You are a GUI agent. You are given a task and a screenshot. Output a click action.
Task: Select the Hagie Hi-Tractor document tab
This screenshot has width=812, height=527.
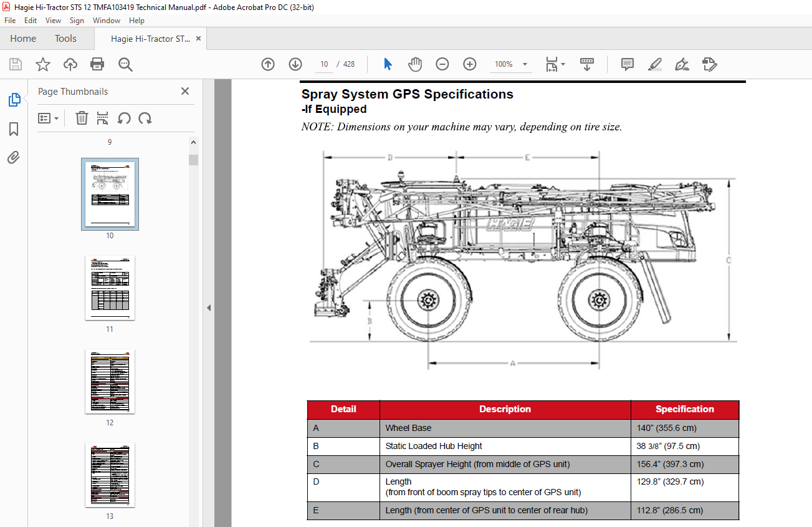point(150,39)
